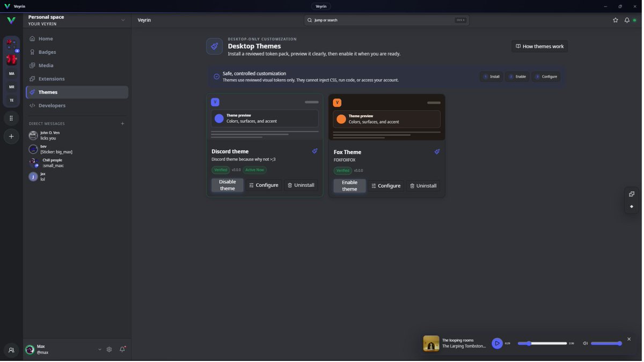This screenshot has width=644, height=362.
Task: Adjust the player volume slider
Action: (606, 343)
